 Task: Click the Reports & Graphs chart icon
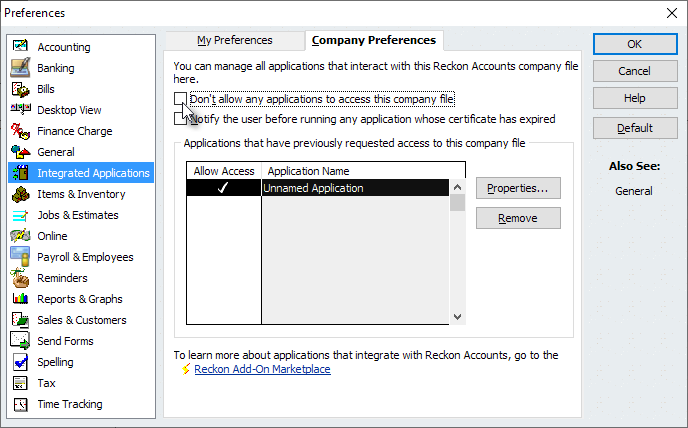(20, 299)
